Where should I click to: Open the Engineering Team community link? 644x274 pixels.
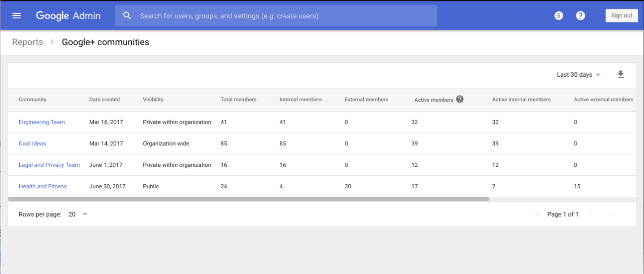42,122
